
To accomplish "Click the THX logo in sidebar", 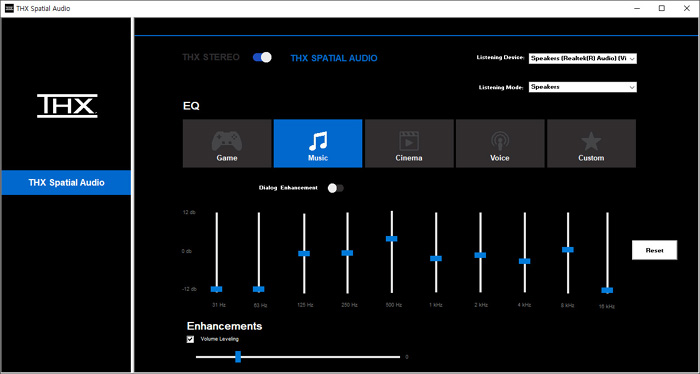I will point(67,106).
